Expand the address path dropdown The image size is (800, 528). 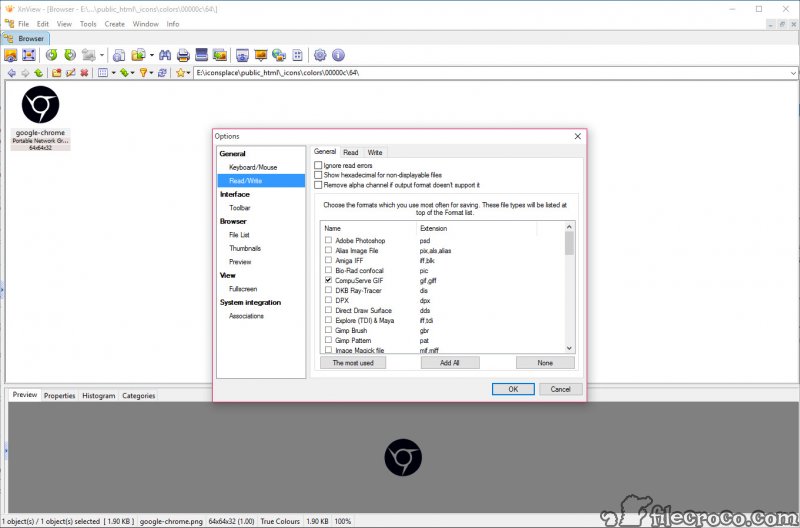pos(793,73)
